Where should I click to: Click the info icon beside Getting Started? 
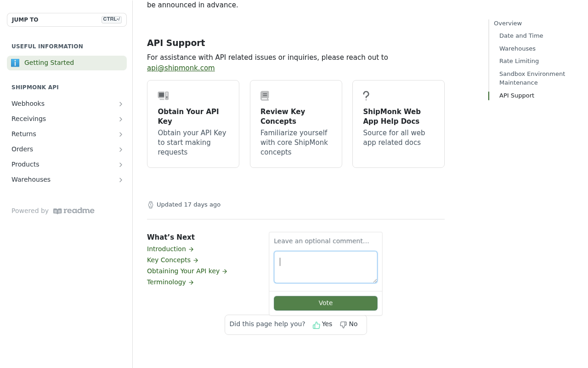tap(15, 63)
